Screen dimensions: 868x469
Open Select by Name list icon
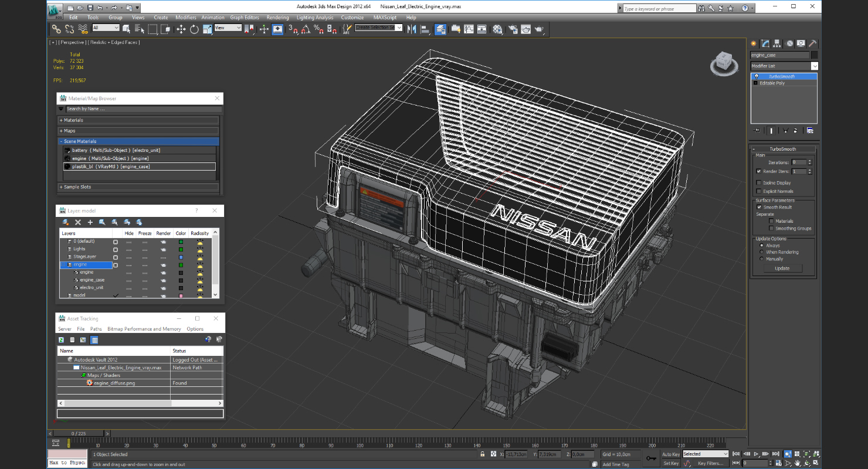[x=139, y=29]
